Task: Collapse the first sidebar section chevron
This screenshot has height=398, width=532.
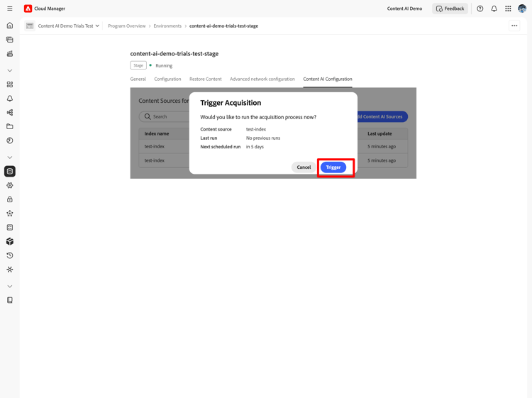Action: pyautogui.click(x=10, y=70)
